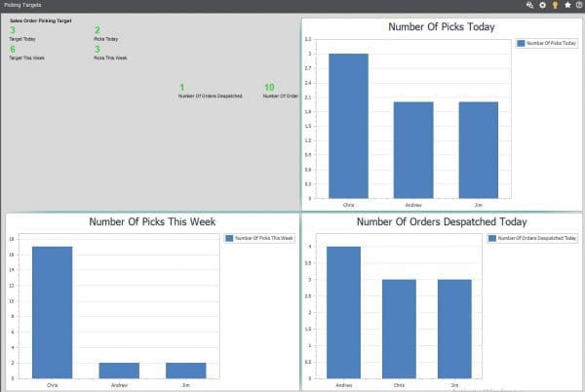
Task: Click the Picks Today value 2
Action: click(97, 30)
